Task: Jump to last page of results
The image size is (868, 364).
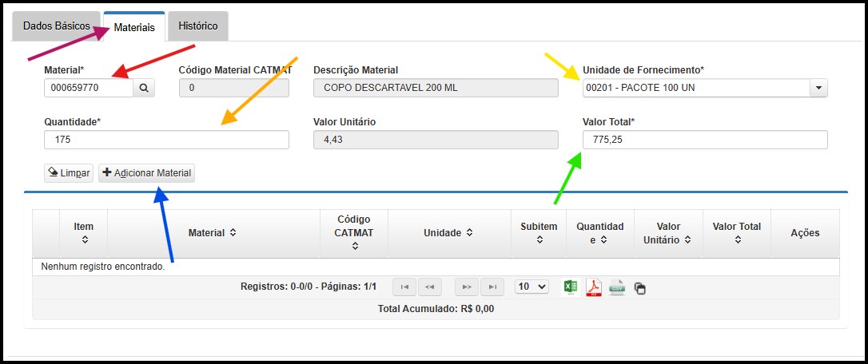Action: coord(492,287)
